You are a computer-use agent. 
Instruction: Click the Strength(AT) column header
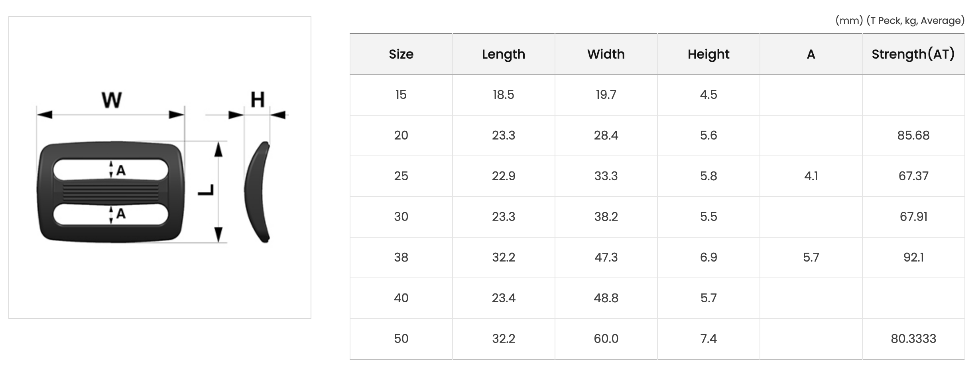913,54
